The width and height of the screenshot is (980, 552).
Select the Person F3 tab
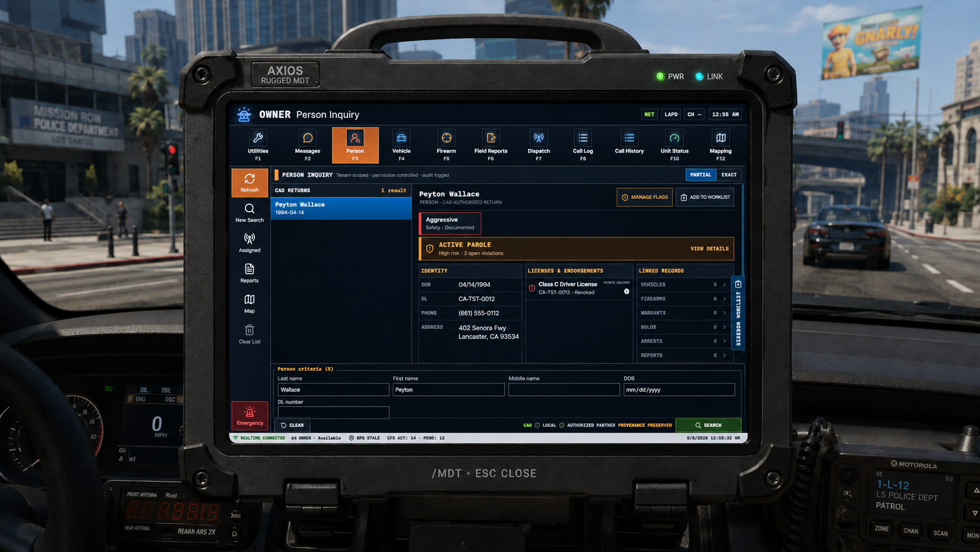point(355,145)
